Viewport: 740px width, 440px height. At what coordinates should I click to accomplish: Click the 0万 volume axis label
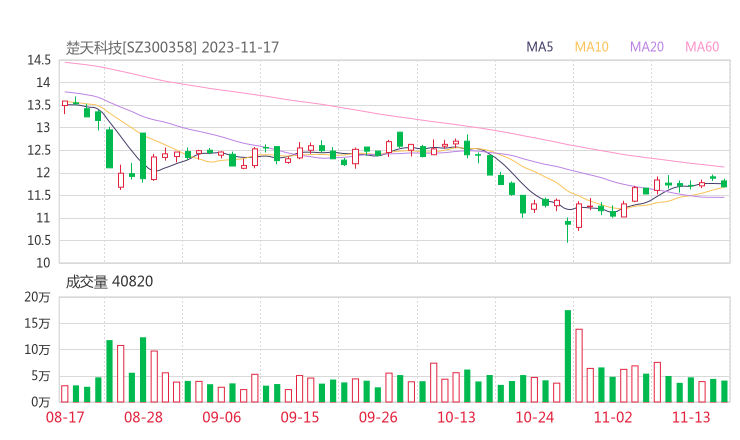point(41,402)
